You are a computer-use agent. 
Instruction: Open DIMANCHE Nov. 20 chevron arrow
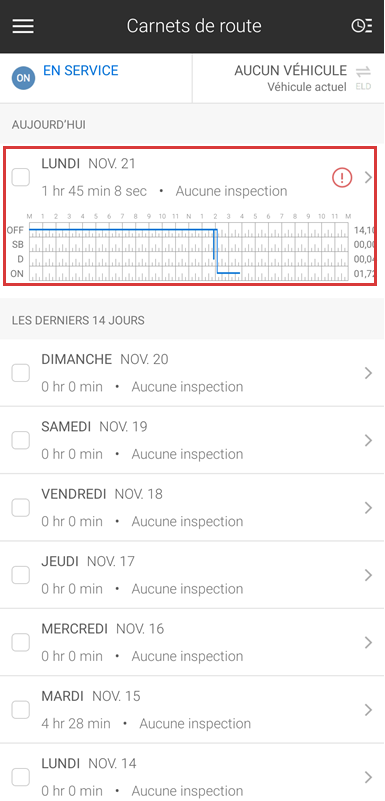click(x=368, y=373)
